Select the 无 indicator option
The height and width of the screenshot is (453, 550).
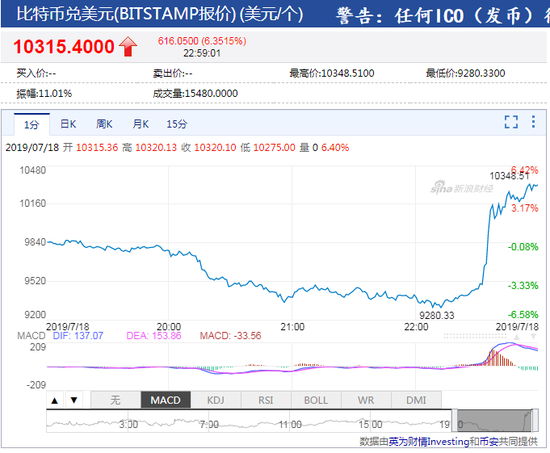pyautogui.click(x=115, y=400)
